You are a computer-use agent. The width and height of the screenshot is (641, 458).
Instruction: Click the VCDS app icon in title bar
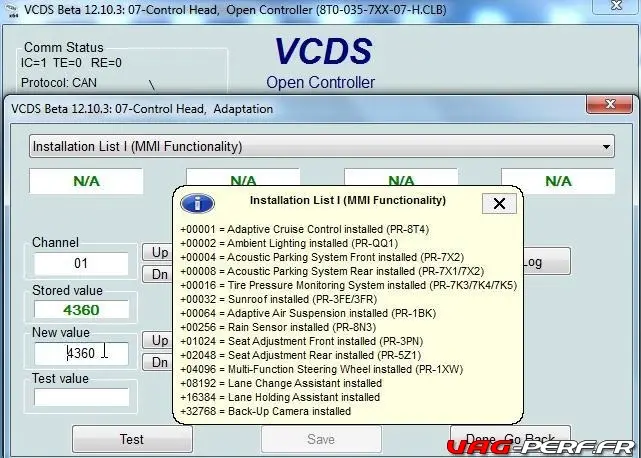click(x=13, y=9)
